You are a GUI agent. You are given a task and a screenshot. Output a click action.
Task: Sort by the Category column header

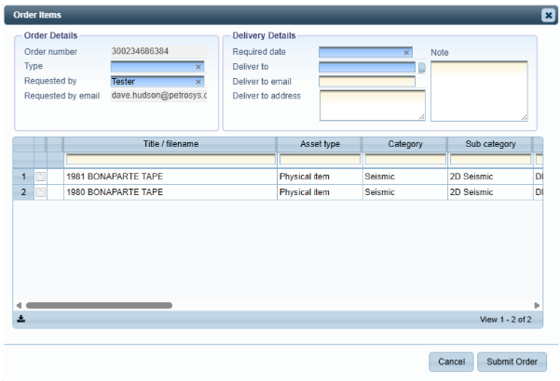pyautogui.click(x=405, y=144)
